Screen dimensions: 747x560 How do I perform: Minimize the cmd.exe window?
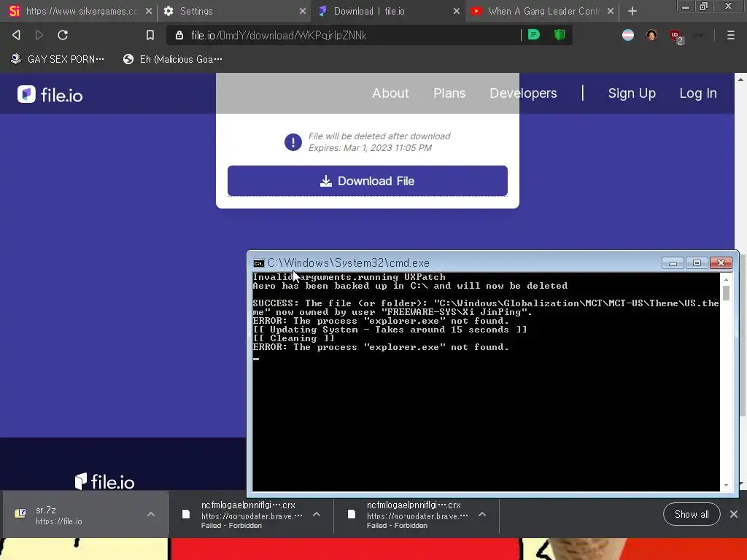[673, 263]
